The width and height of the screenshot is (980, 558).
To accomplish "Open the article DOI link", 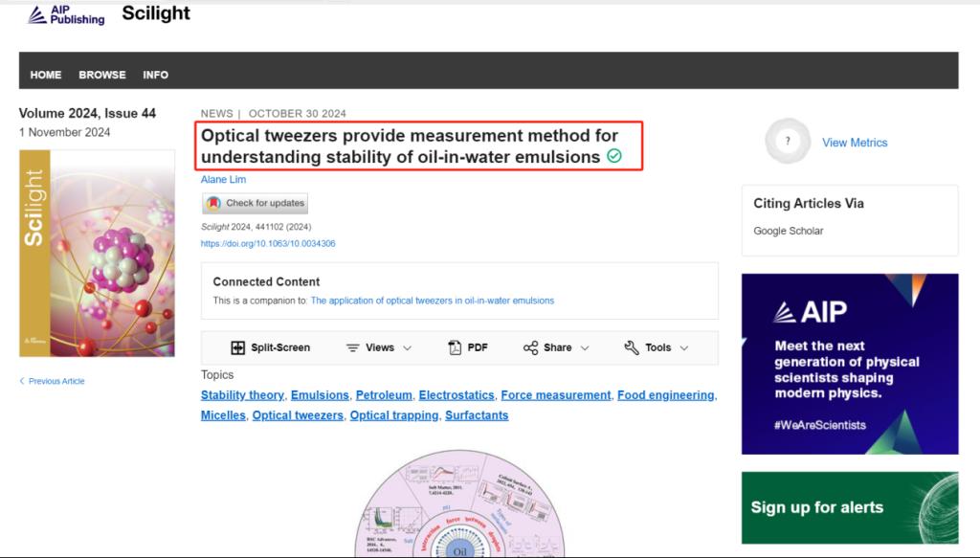I will (268, 244).
